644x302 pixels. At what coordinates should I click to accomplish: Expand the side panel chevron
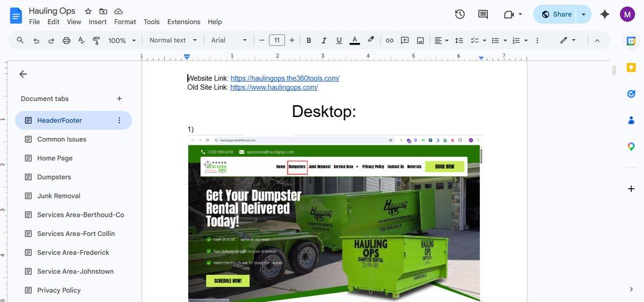[x=631, y=289]
